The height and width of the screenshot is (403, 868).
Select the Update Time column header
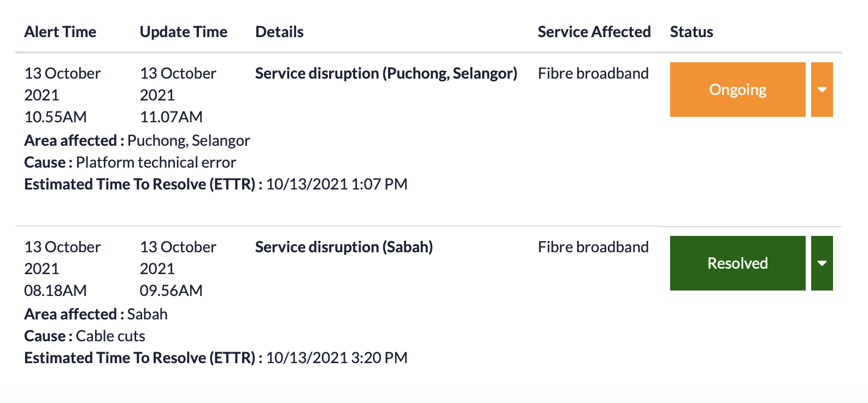[184, 32]
